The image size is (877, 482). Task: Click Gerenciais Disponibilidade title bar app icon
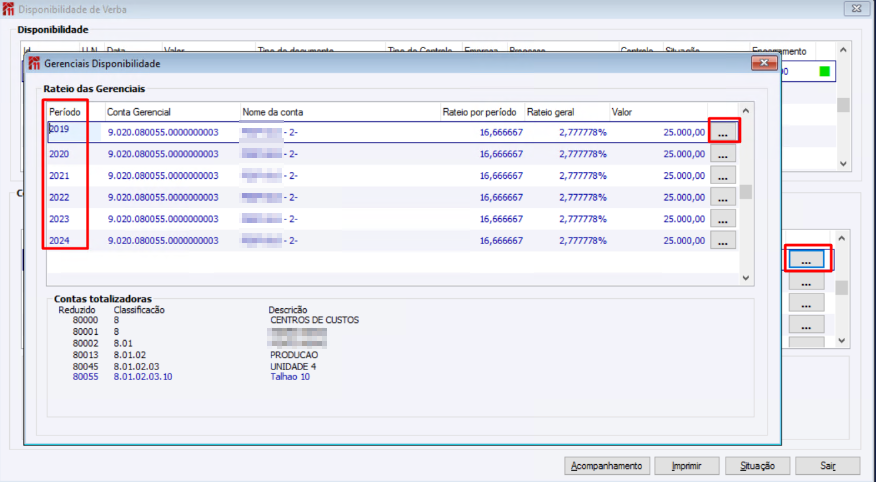point(35,63)
